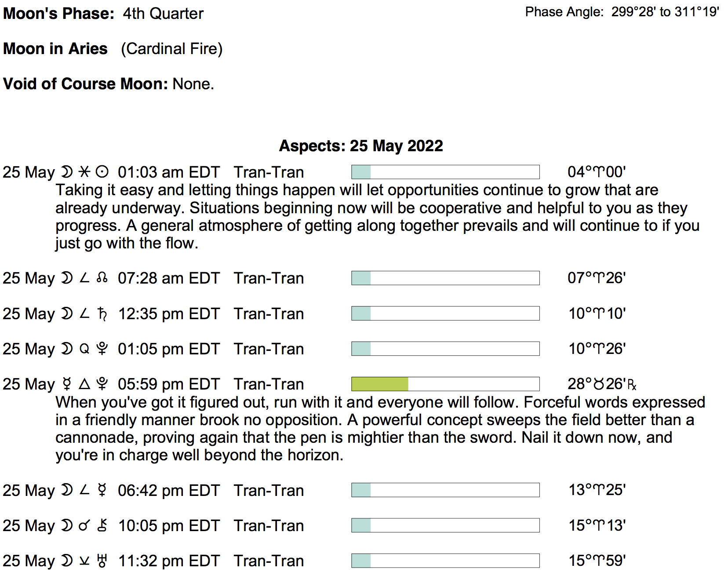Click the Sun glyph in the 01:03 am aspect
This screenshot has width=728, height=583.
(102, 171)
